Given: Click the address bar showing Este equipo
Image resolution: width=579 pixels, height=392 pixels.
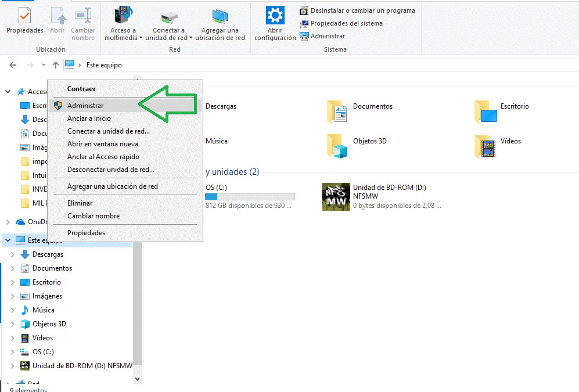Looking at the screenshot, I should tap(290, 65).
